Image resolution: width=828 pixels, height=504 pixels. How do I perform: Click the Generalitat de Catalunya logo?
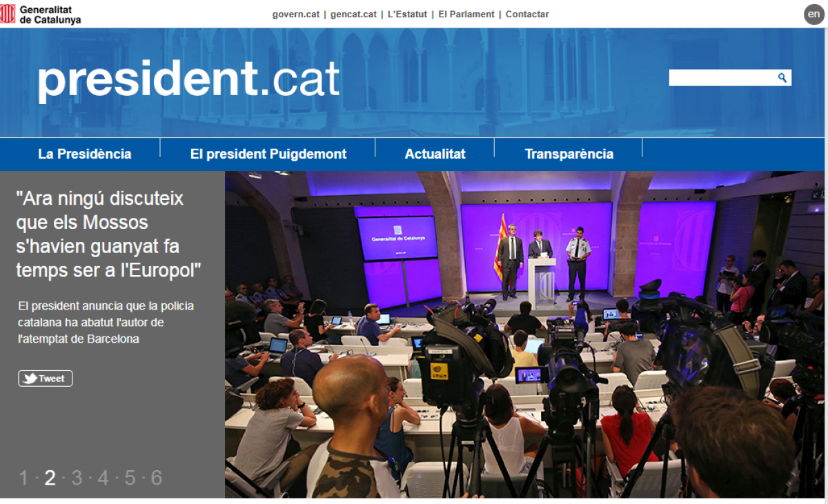click(41, 14)
